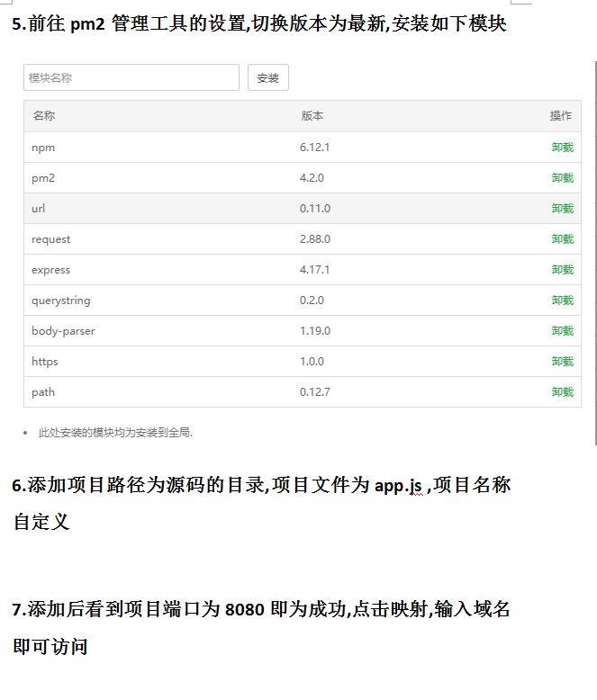Click the app.js word in step 6
The image size is (597, 700).
click(x=398, y=486)
